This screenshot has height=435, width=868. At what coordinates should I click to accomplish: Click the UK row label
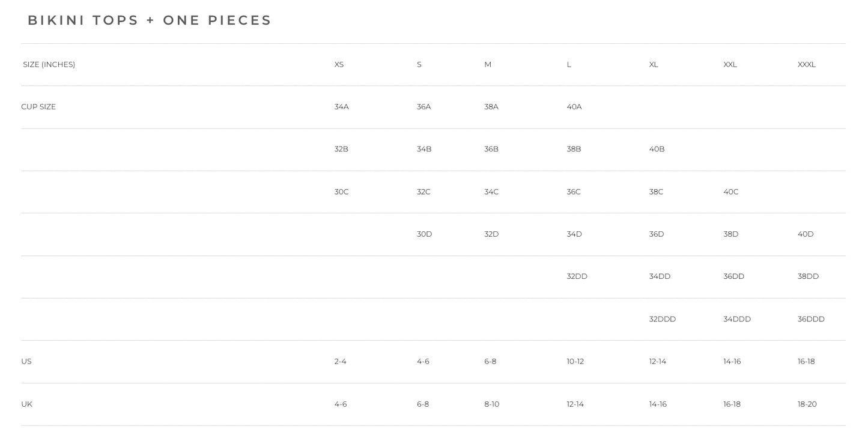(26, 404)
